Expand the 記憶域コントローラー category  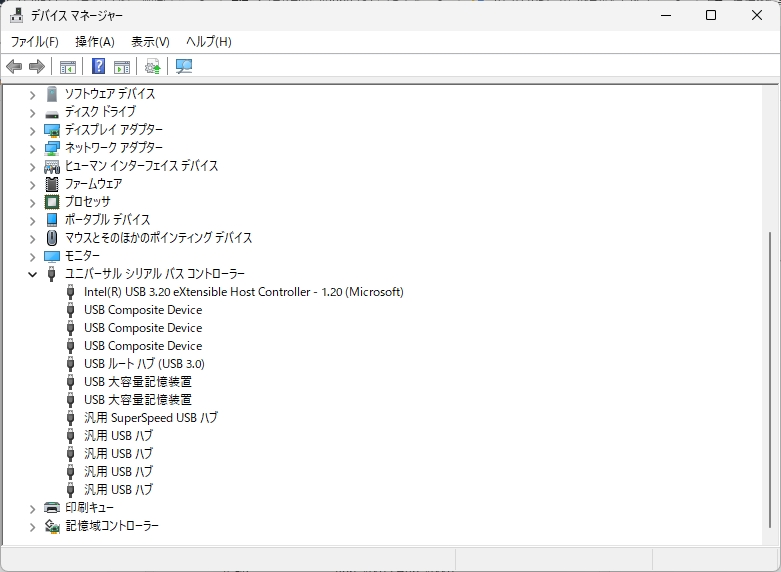pos(32,526)
